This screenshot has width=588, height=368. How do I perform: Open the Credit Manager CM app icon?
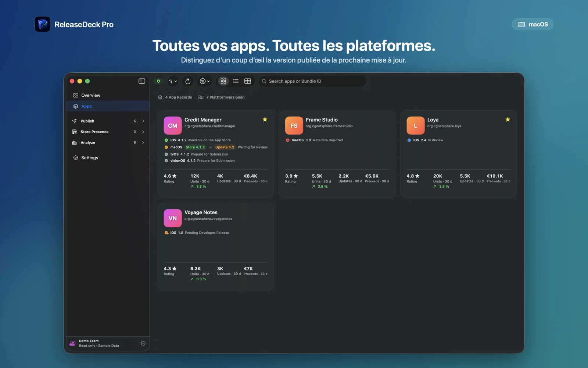tap(172, 125)
